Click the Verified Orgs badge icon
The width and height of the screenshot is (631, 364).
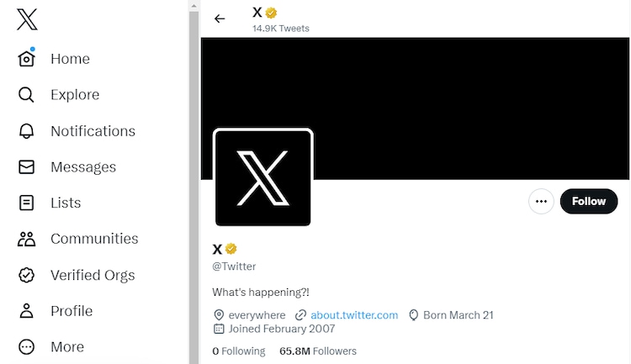click(27, 275)
